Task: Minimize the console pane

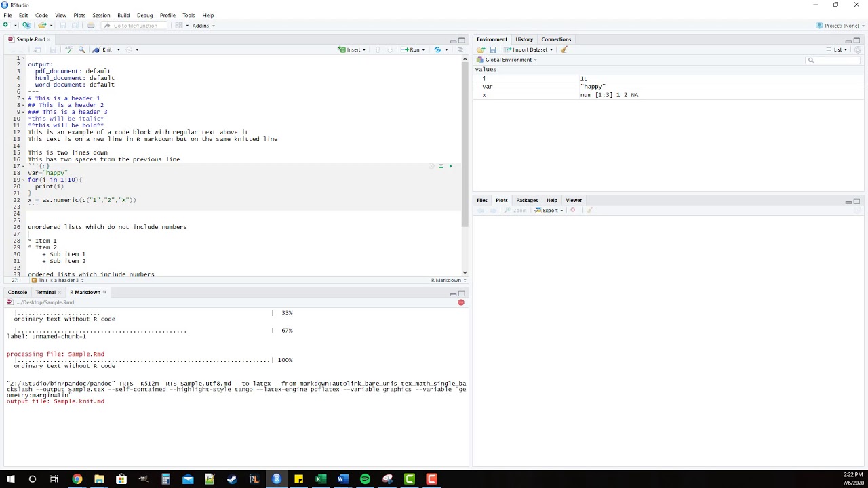Action: (x=453, y=293)
